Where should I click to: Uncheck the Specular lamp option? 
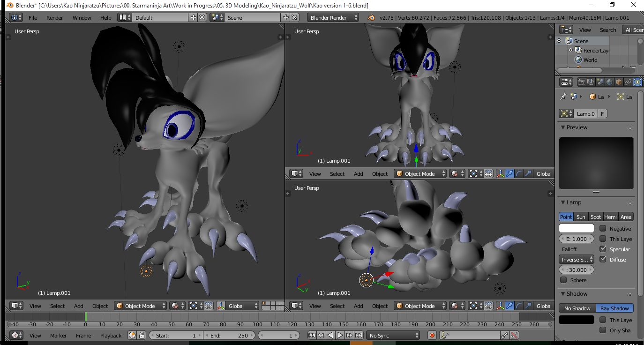click(x=603, y=249)
